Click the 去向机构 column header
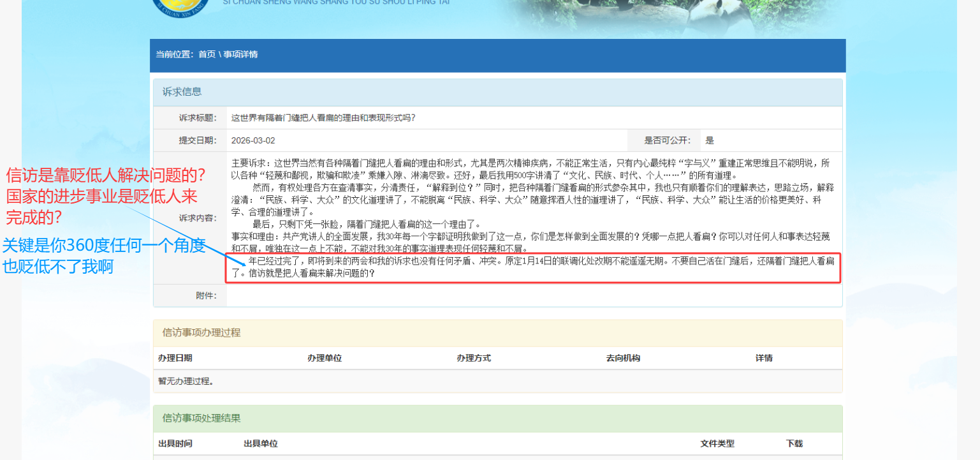980x460 pixels. [x=623, y=358]
